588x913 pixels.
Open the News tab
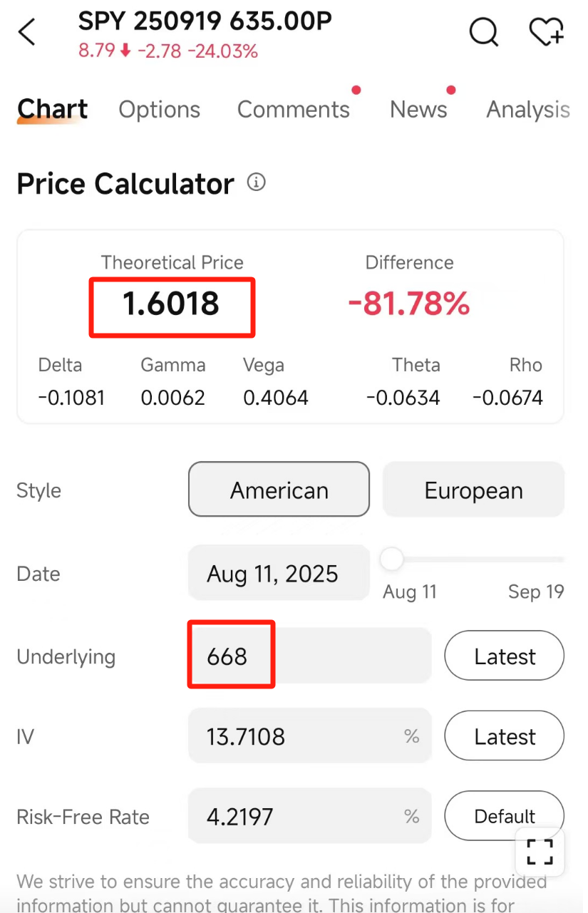click(418, 110)
